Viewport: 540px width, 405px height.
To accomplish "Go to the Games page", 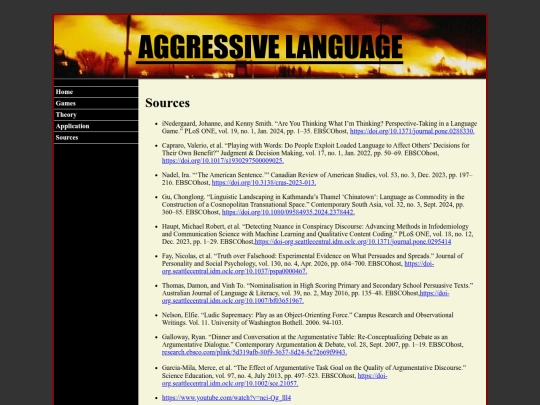I will click(x=96, y=103).
